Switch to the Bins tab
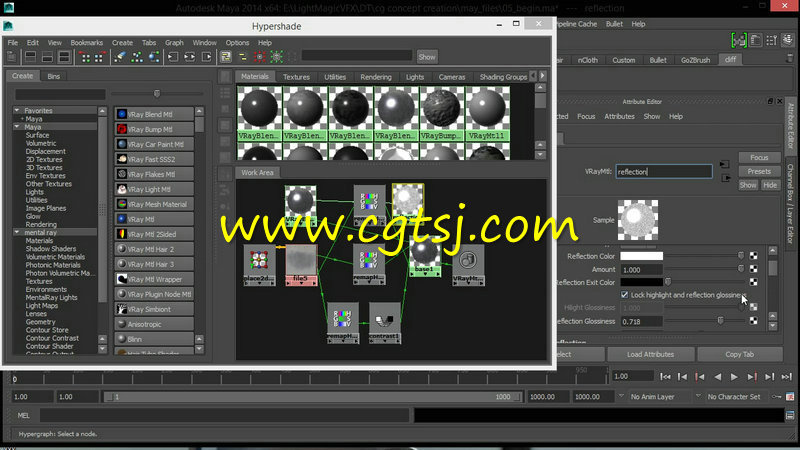The height and width of the screenshot is (450, 800). tap(54, 76)
